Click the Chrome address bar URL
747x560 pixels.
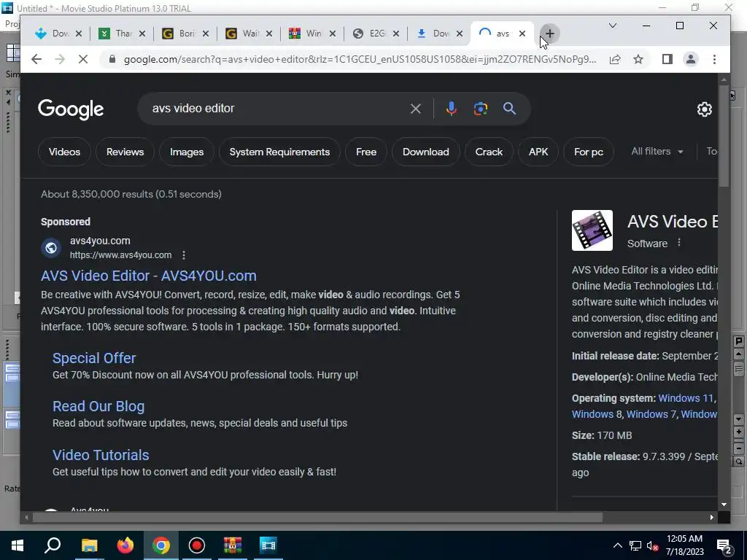pos(360,59)
